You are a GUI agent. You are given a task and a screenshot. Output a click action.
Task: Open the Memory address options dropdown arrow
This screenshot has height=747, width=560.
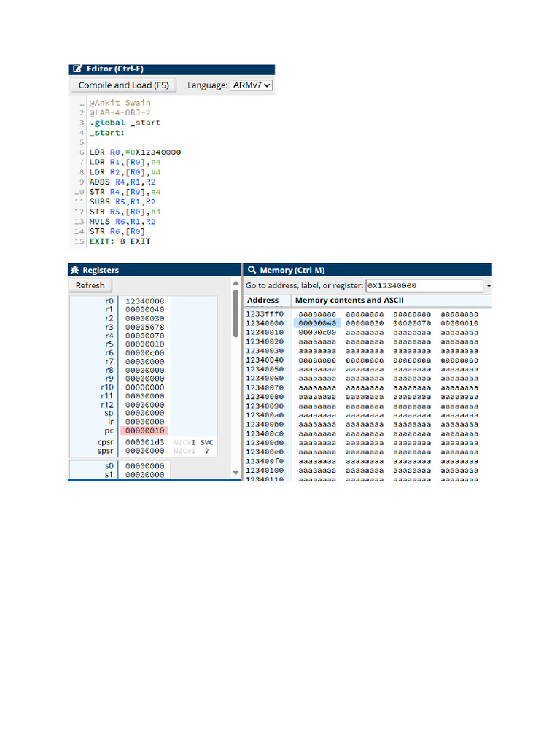[488, 286]
